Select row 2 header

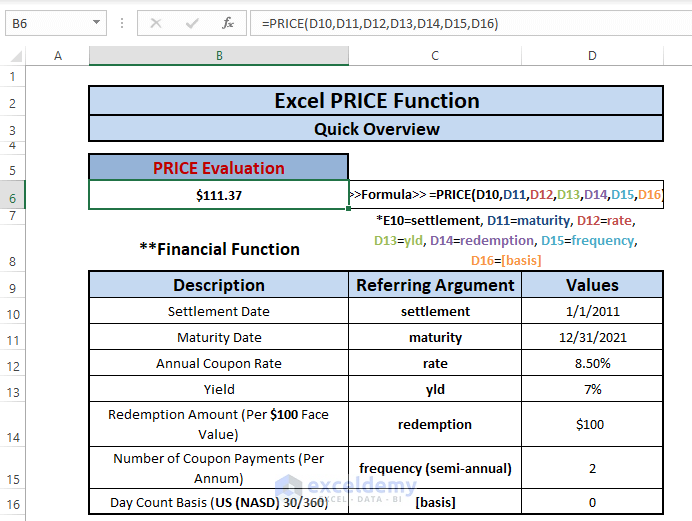12,103
